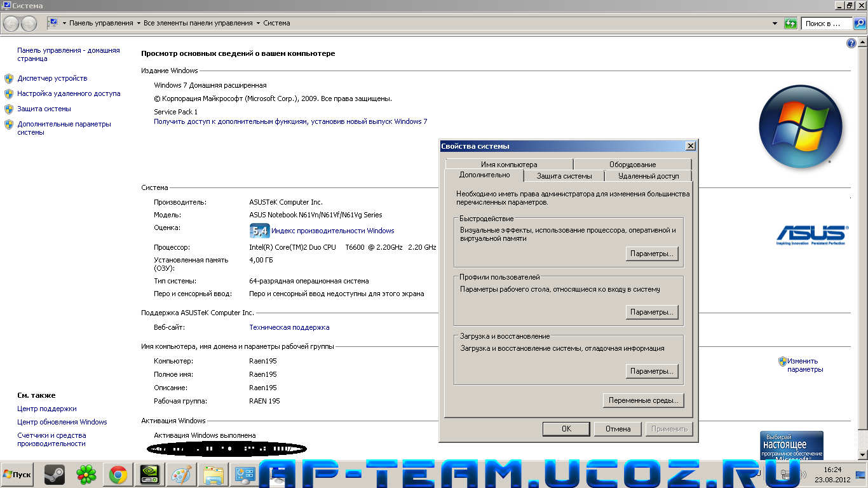Click the text Intel(R) Core(TM)2 Duo CPU
Image resolution: width=868 pixels, height=488 pixels.
[x=292, y=247]
